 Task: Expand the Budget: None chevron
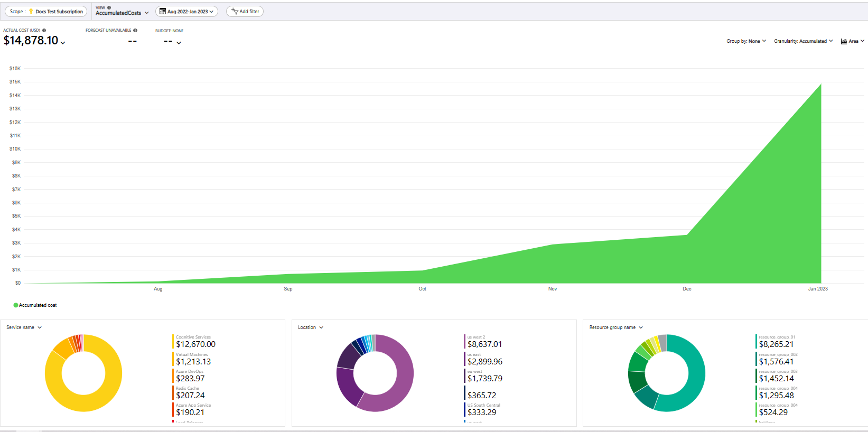(179, 43)
